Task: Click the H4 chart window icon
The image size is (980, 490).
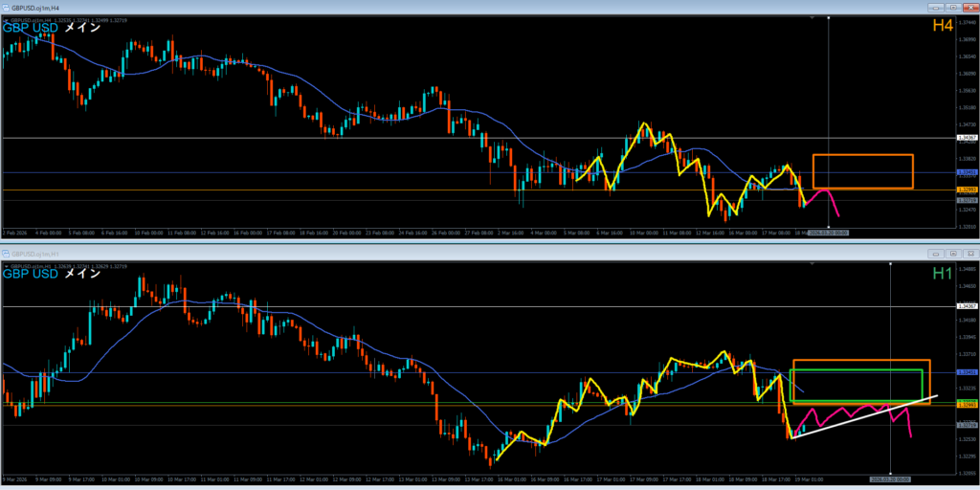Action: tap(7, 6)
